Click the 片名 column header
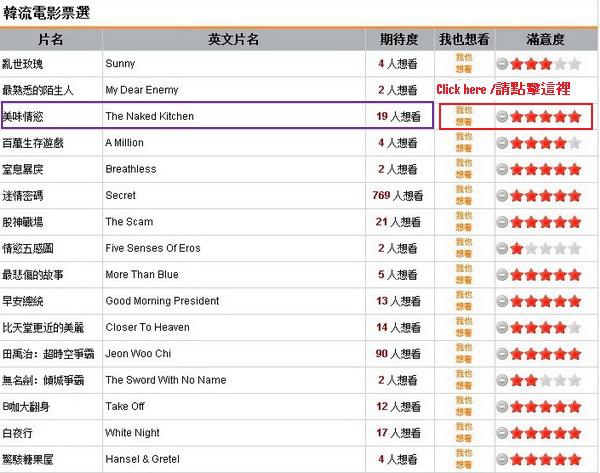600x473 pixels. point(51,39)
